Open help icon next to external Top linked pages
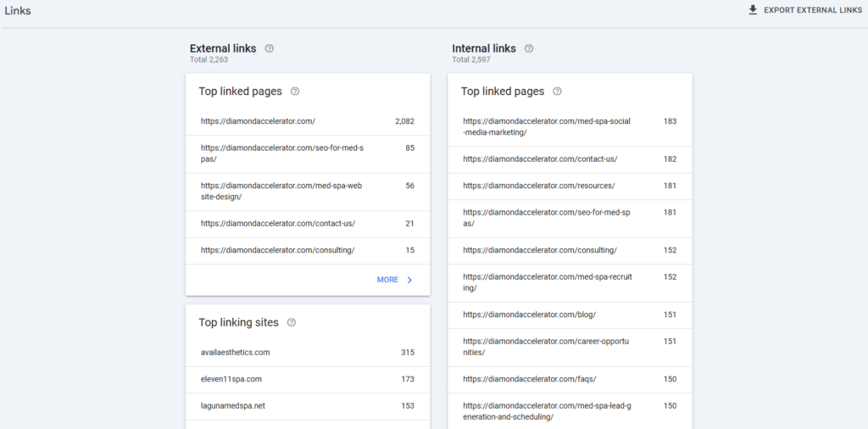 coord(295,92)
